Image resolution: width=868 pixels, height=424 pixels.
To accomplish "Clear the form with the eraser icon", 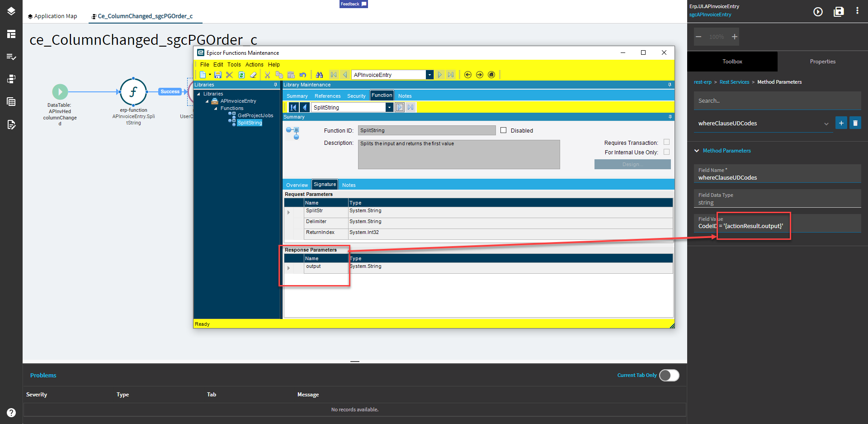I will (253, 75).
